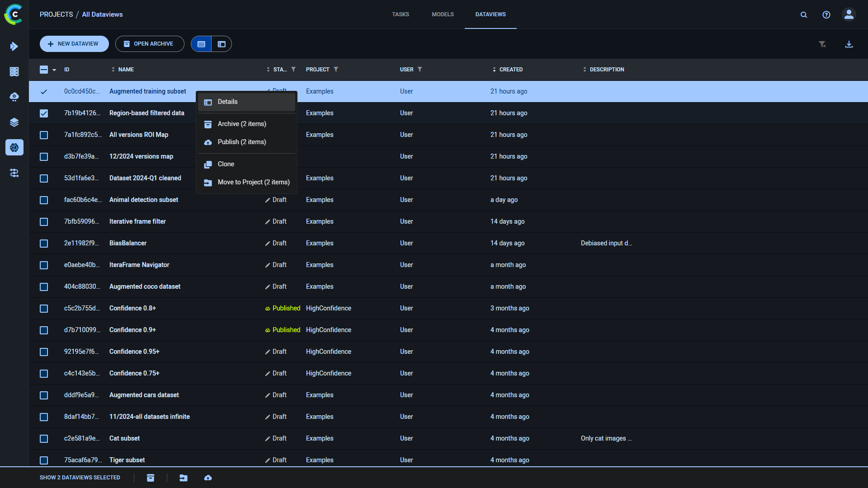This screenshot has height=488, width=868.
Task: Switch to grid view layout icon
Action: click(221, 44)
